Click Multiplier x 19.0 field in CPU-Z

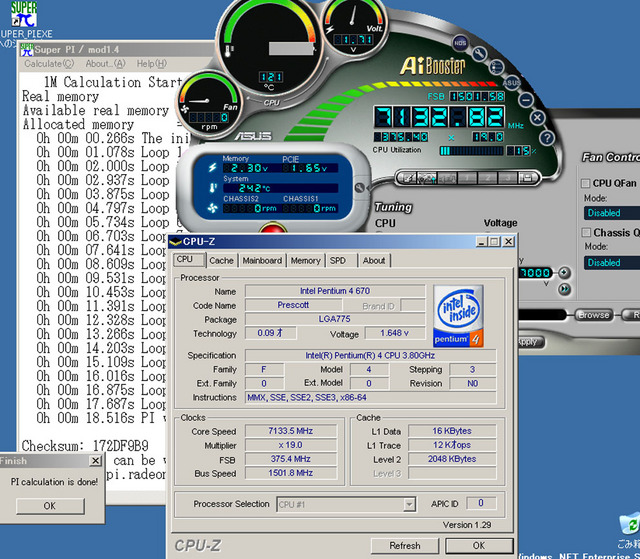pyautogui.click(x=291, y=445)
